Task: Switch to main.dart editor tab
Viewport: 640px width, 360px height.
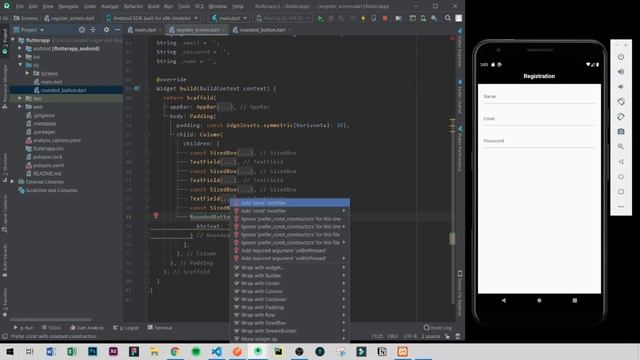Action: (143, 30)
